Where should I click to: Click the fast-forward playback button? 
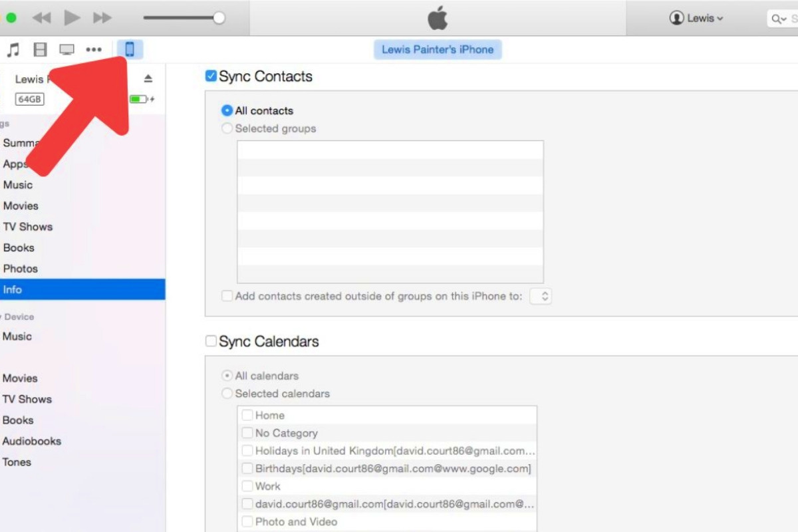click(102, 18)
